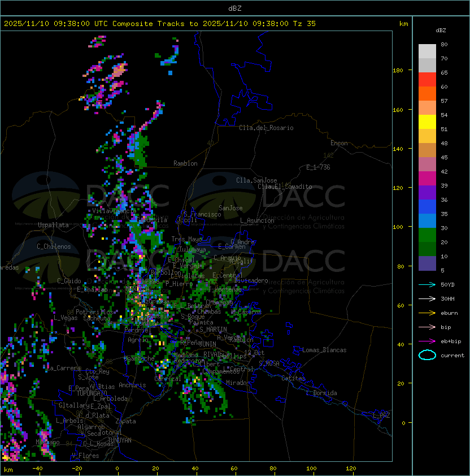Click the Encon map label

[x=339, y=143]
